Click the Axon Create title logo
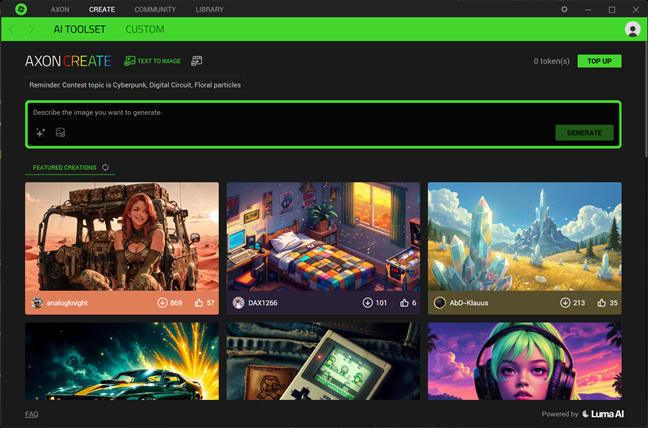 pos(68,61)
